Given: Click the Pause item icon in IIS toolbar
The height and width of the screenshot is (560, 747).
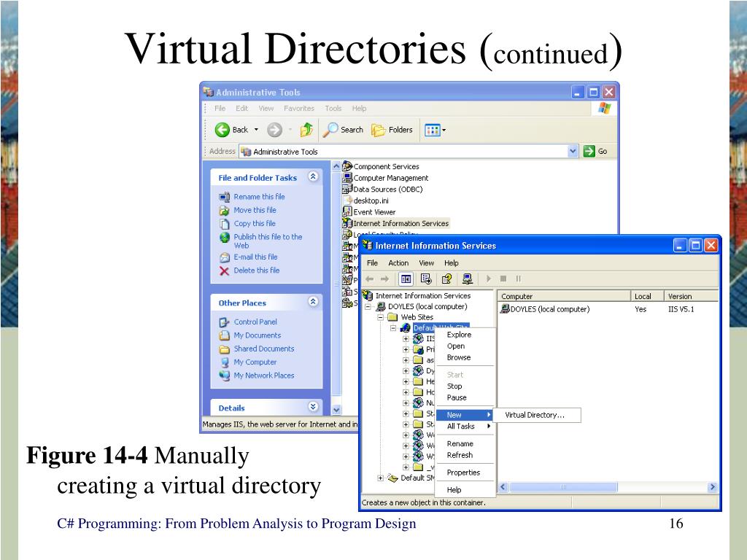Looking at the screenshot, I should click(519, 279).
